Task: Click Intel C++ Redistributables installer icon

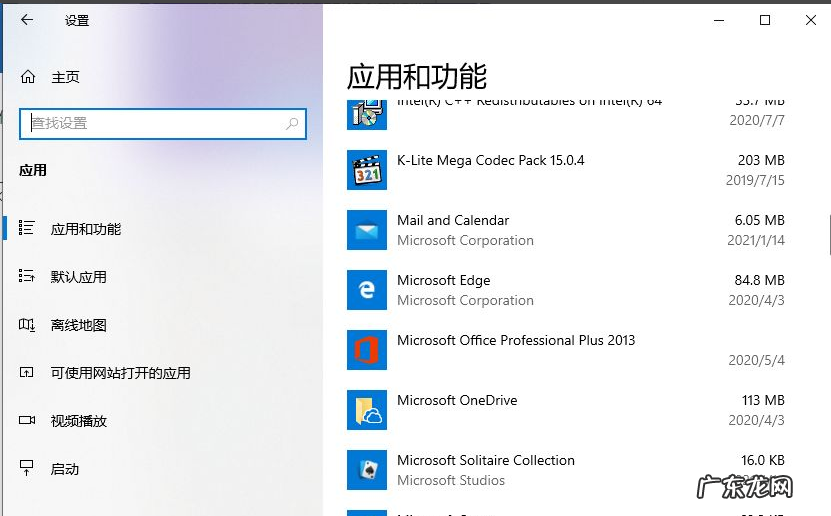Action: (x=367, y=114)
